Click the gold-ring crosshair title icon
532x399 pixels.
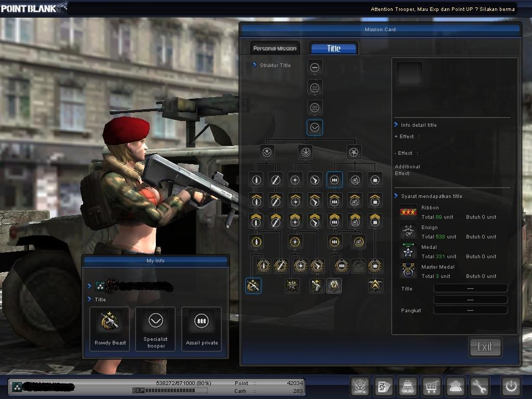[295, 242]
